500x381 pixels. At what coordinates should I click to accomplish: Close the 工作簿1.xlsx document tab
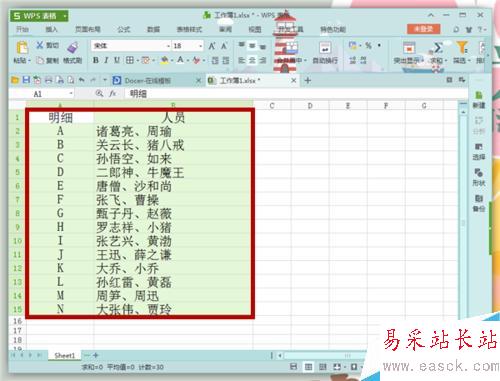coord(293,80)
